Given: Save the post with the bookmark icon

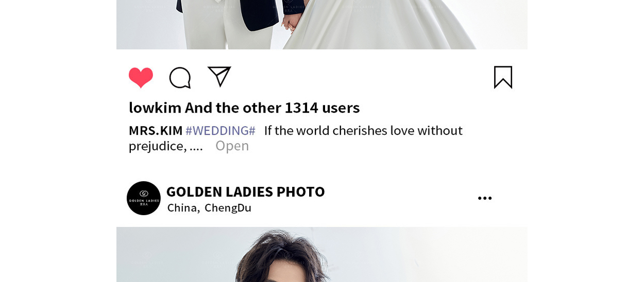Looking at the screenshot, I should (x=503, y=77).
